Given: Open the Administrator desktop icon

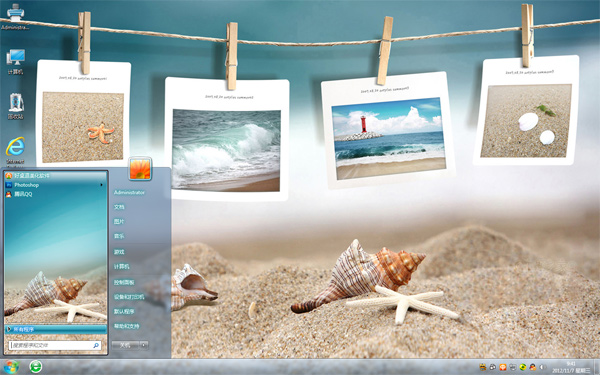Looking at the screenshot, I should coord(15,16).
